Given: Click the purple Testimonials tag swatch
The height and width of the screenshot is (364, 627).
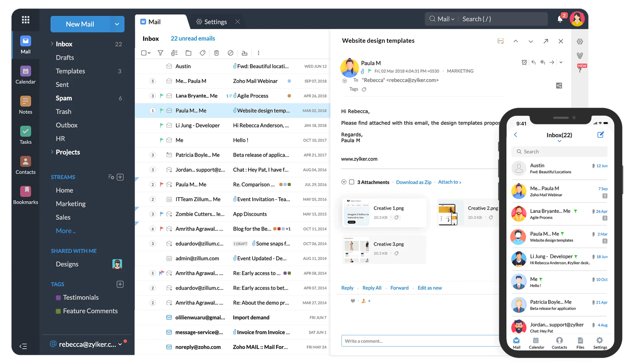Looking at the screenshot, I should (x=58, y=297).
